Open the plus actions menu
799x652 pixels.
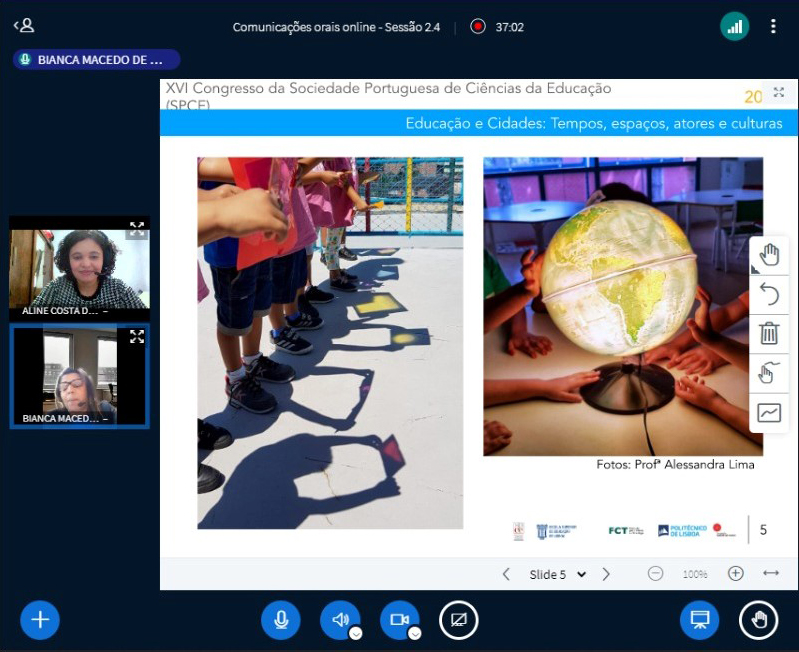click(40, 620)
